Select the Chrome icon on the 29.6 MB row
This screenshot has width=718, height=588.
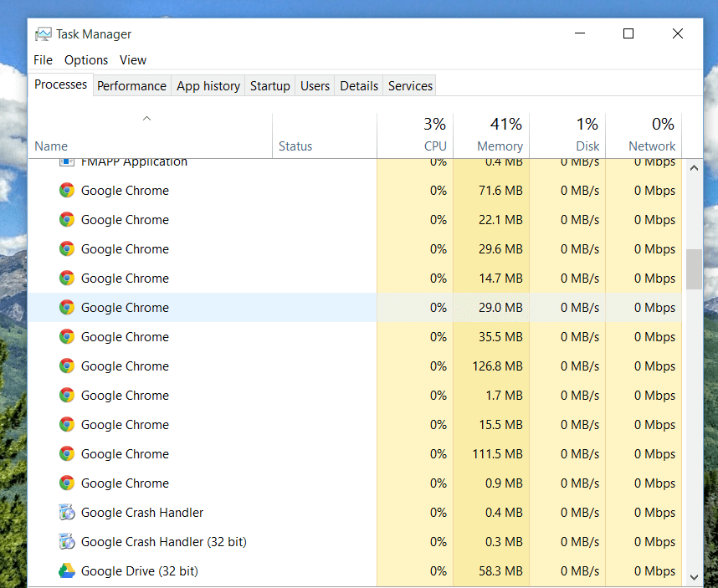click(67, 249)
